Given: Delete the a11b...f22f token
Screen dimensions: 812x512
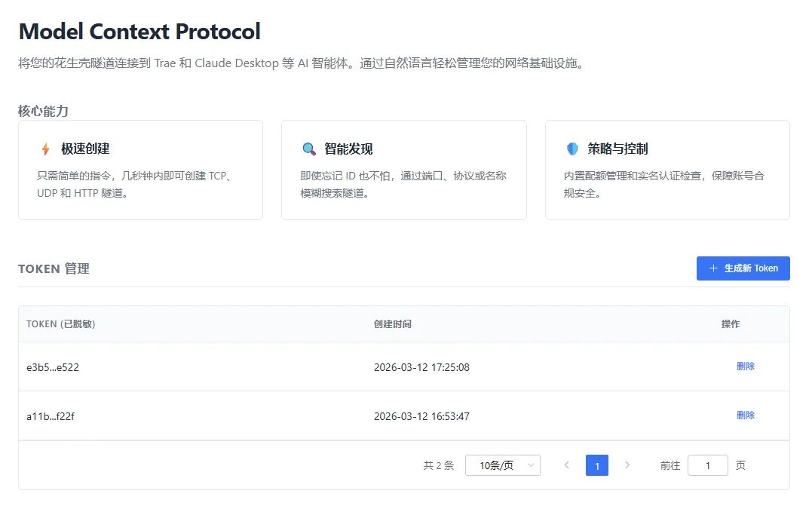Looking at the screenshot, I should click(x=745, y=415).
